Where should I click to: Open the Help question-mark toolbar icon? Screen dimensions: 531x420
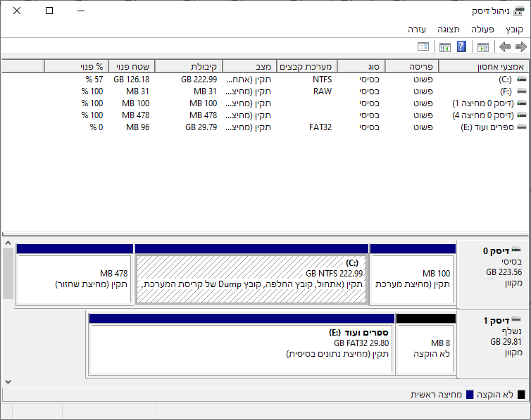(x=461, y=46)
